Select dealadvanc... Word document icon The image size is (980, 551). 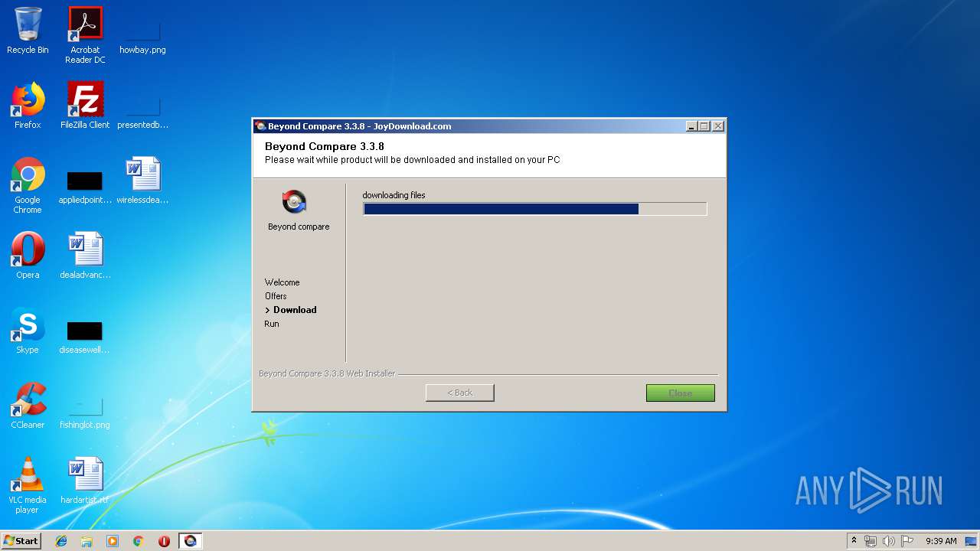[x=85, y=256]
